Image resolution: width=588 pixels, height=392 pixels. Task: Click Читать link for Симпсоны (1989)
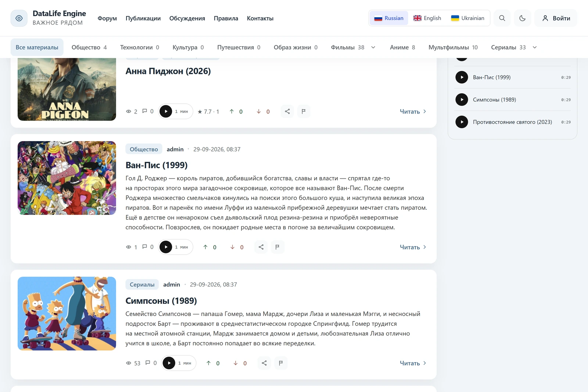click(413, 363)
